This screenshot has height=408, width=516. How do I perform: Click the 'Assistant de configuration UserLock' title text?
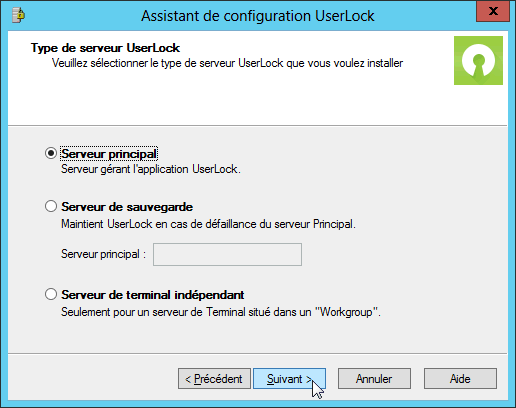click(258, 16)
